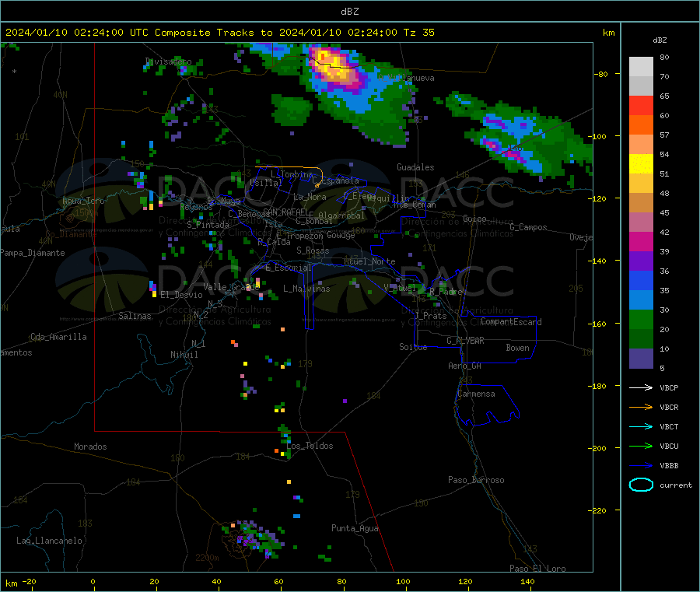This screenshot has height=592, width=700.
Task: Click the L_Malvinas map label
Action: pyautogui.click(x=306, y=289)
